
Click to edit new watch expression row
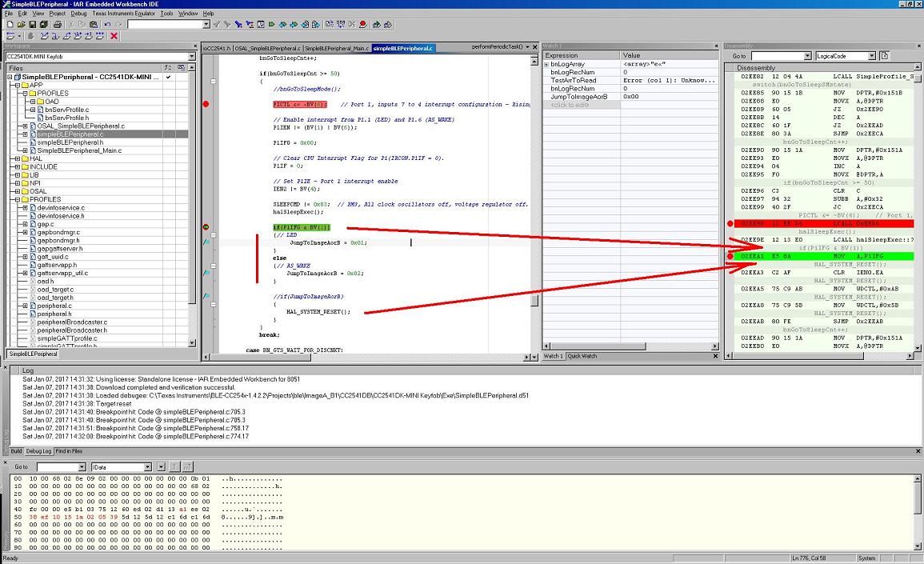tap(581, 105)
